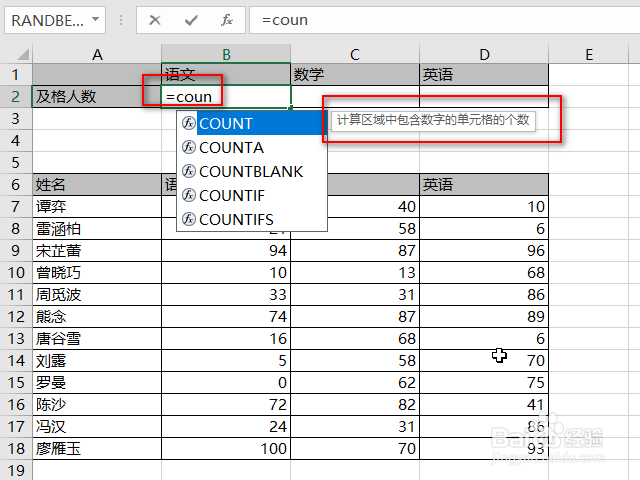Click 曾晓巧's 英语 score 68
The width and height of the screenshot is (640, 480).
pyautogui.click(x=484, y=273)
